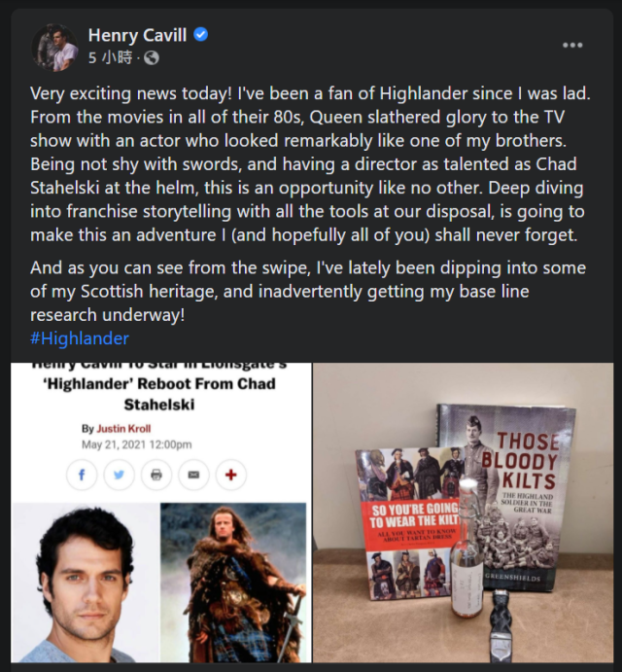Click the red plus more-sharing icon
Screen dimensions: 622x672
tap(231, 475)
